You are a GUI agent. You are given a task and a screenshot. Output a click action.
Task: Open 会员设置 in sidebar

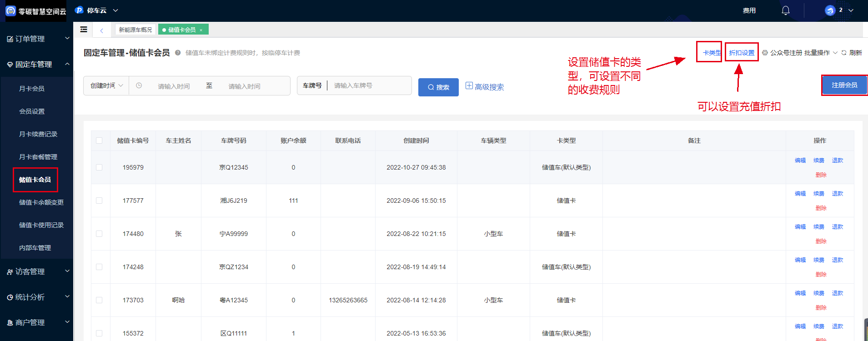point(32,111)
